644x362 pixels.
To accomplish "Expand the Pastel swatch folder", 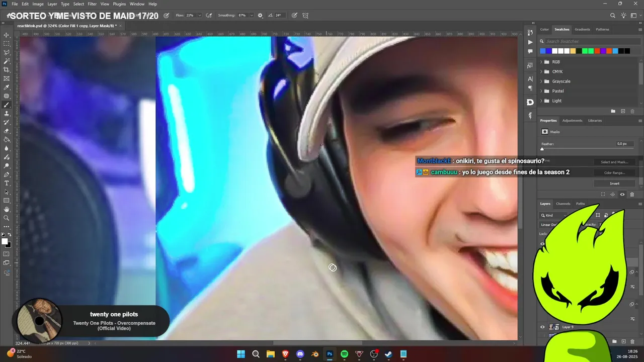I will 541,91.
